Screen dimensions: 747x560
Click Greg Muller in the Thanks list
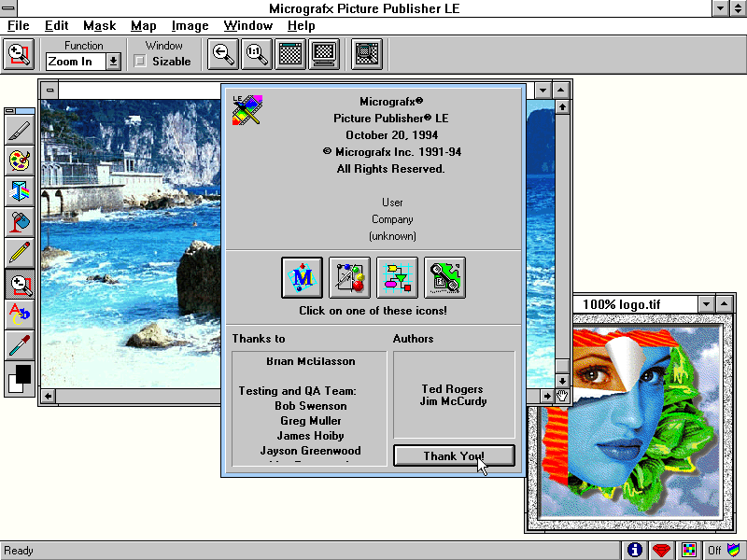click(311, 421)
